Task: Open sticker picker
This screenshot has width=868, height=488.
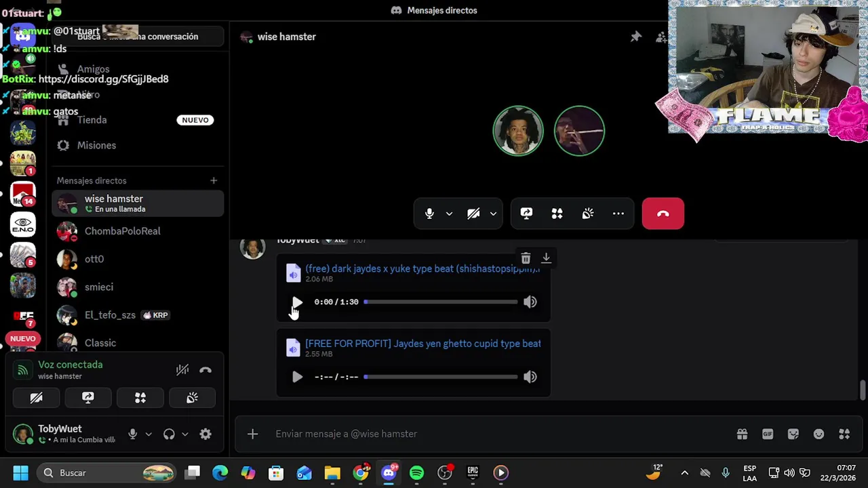Action: click(793, 434)
